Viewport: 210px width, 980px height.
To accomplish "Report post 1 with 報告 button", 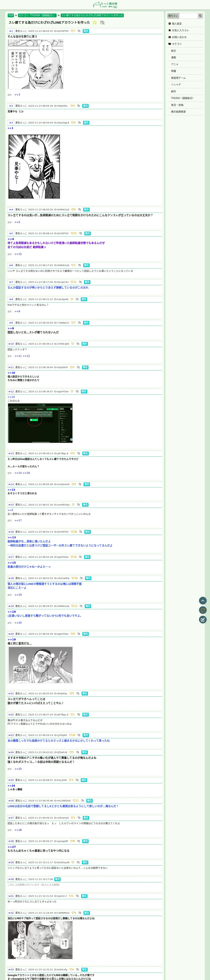I will 86,31.
